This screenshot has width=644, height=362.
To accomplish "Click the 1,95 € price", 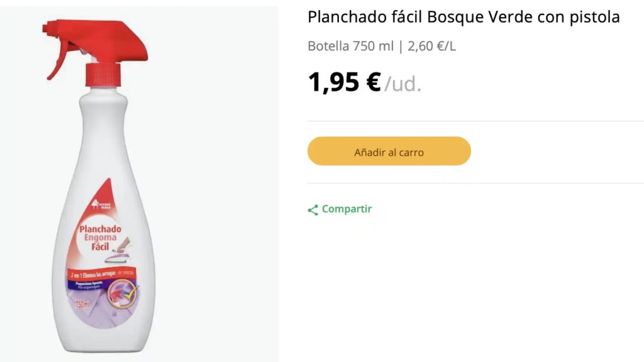I will coord(344,82).
